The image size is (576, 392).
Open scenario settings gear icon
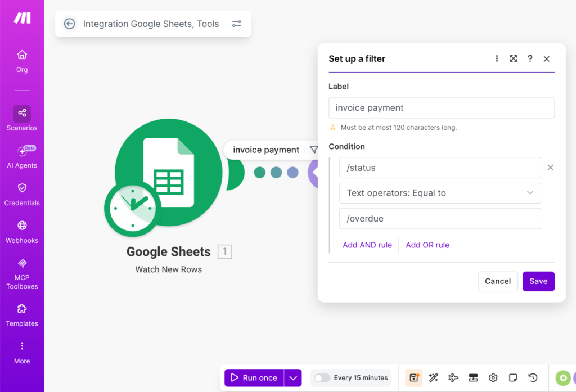point(493,378)
